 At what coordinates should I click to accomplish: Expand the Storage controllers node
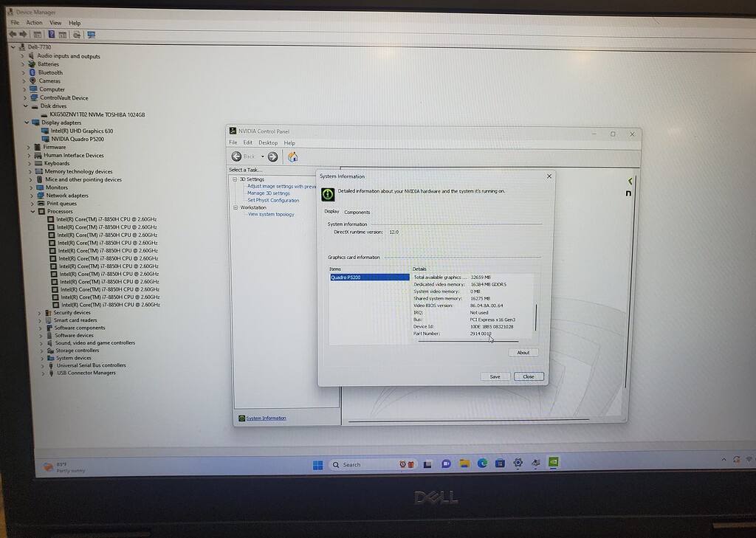[41, 351]
